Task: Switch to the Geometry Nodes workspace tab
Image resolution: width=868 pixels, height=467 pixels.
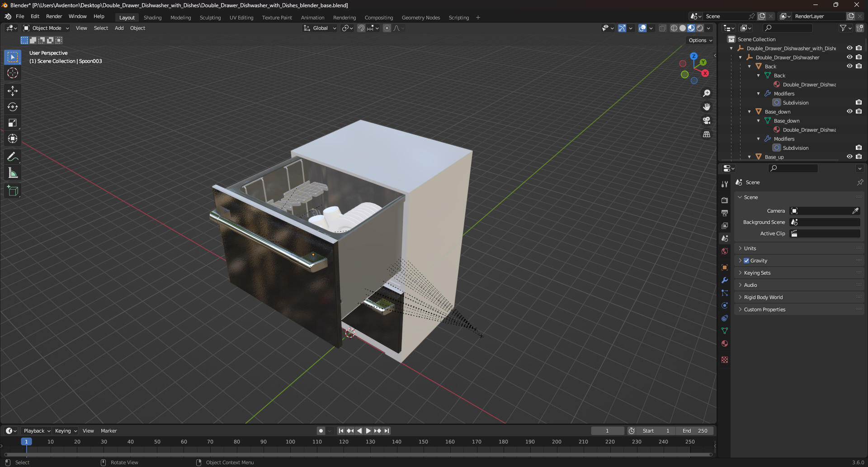Action: [x=420, y=18]
